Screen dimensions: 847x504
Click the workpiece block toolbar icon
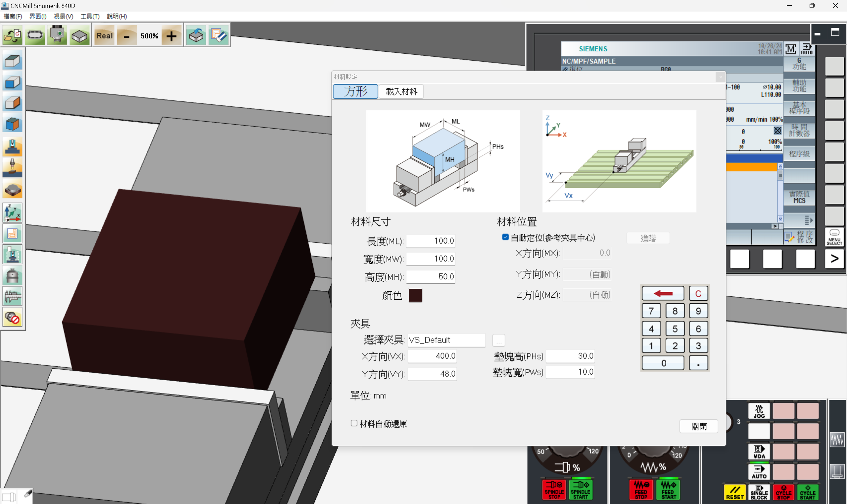pos(79,35)
